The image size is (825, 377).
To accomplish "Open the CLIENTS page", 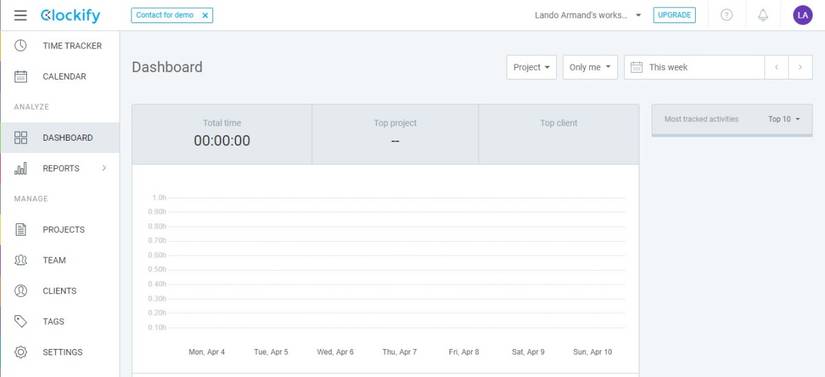I will (59, 291).
